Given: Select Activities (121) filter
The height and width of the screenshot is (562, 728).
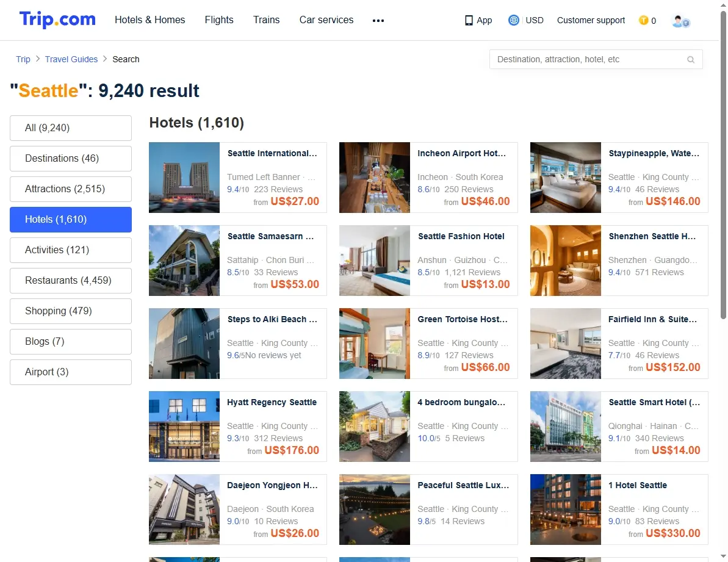Looking at the screenshot, I should (x=71, y=250).
